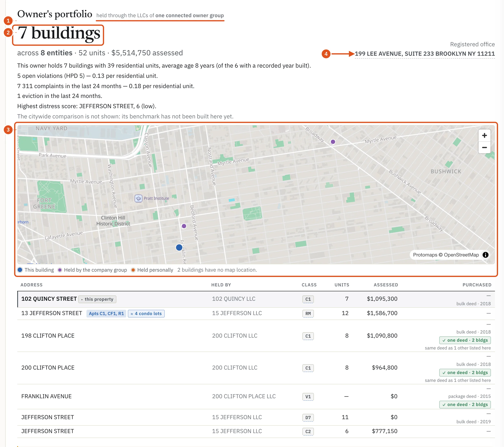Click the '$777,150' assessed value
The image size is (504, 447).
[x=384, y=431]
